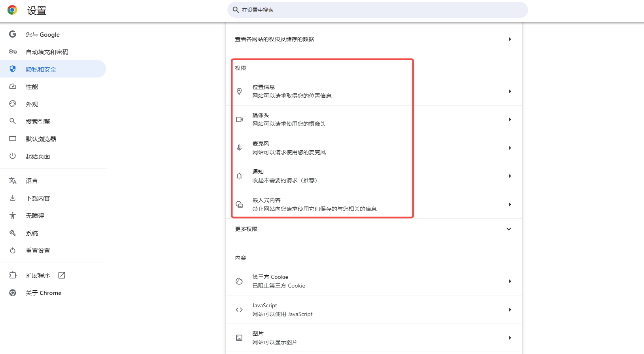Image resolution: width=644 pixels, height=354 pixels.
Task: Click 收起不需要的请求（推荐）text
Action: click(285, 180)
